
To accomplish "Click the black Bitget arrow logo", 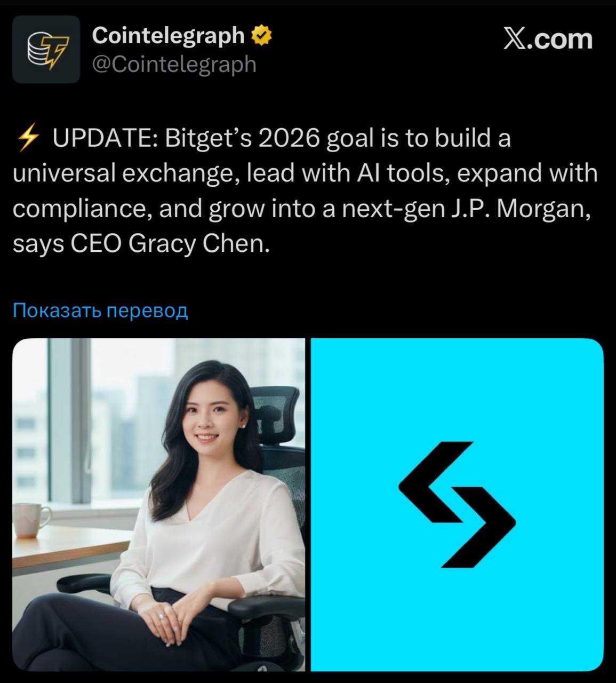I will [x=457, y=504].
